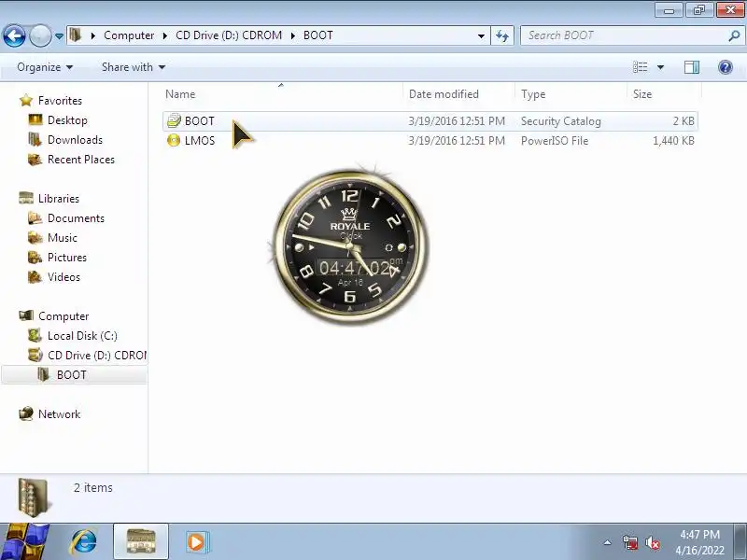Click the PowerISO File type cell

(555, 141)
